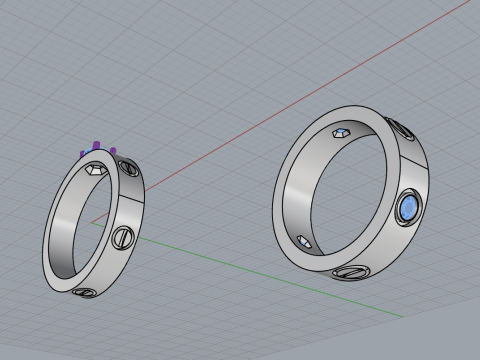Image resolution: width=480 pixels, height=360 pixels.
Task: Select the screw motif at the top of the larger ring
Action: [400, 128]
